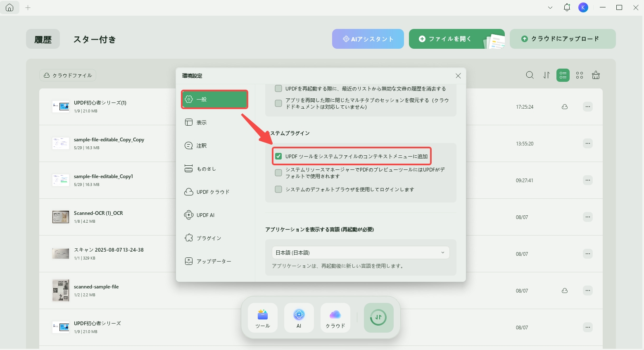Open the user account avatar K
The height and width of the screenshot is (350, 644).
(x=583, y=7)
